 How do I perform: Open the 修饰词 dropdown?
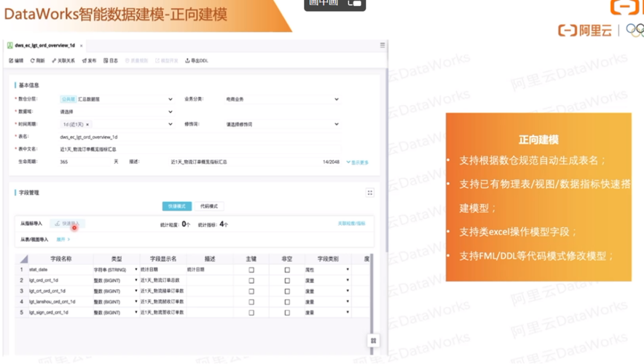pos(282,124)
